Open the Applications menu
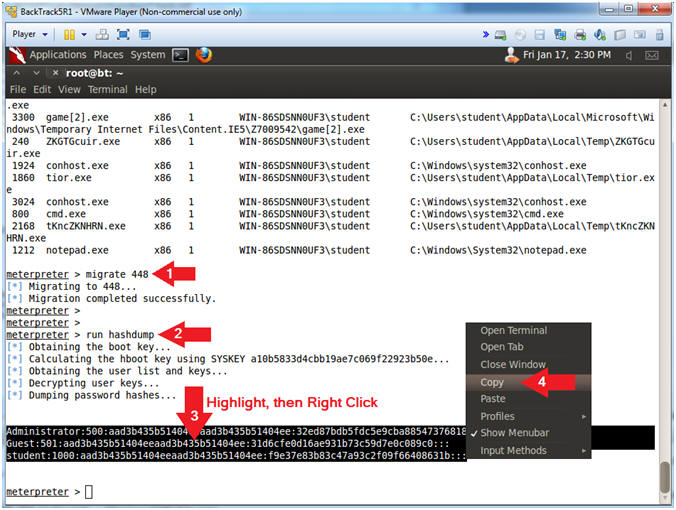Viewport: 676px width, 510px height. click(58, 55)
